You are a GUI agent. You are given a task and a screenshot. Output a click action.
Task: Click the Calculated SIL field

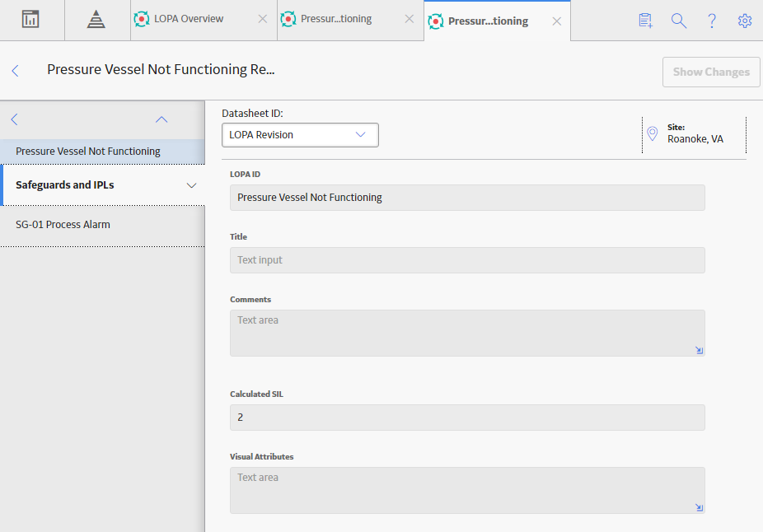tap(467, 418)
